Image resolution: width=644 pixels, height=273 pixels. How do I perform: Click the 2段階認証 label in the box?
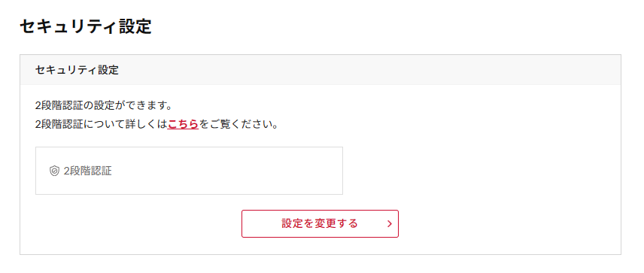87,171
